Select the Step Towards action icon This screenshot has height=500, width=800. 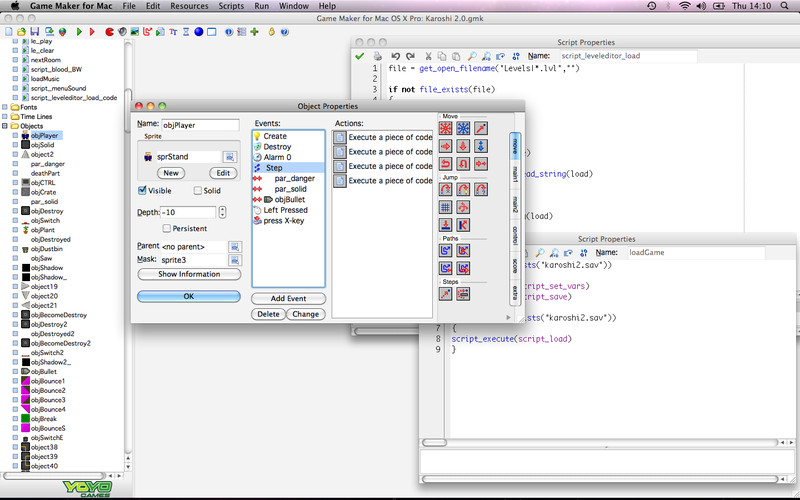coord(445,294)
